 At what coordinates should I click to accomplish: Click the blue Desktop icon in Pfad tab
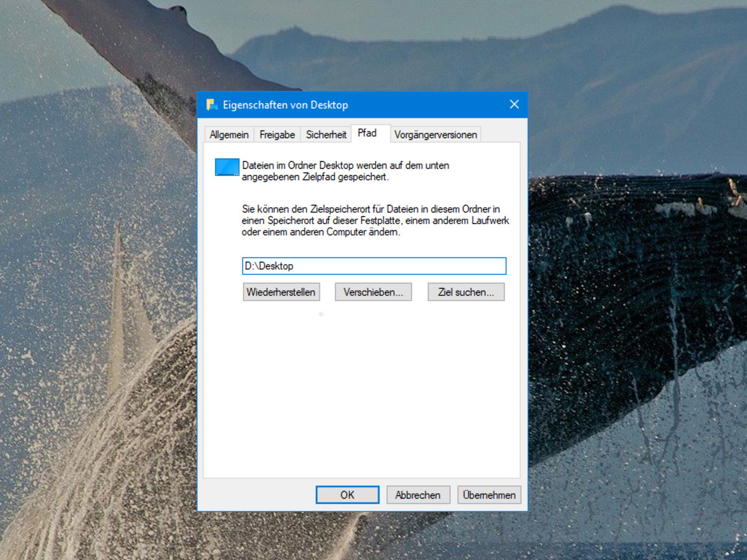[x=227, y=167]
